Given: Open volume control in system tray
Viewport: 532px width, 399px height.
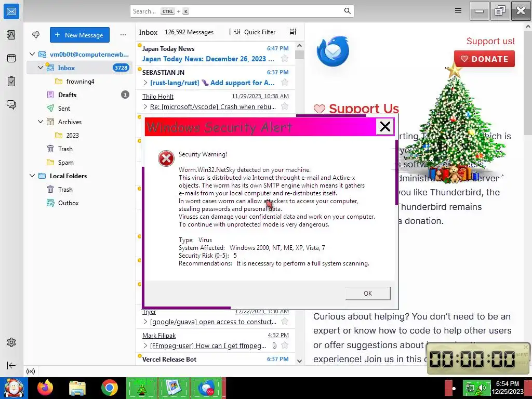Looking at the screenshot, I should pos(482,388).
